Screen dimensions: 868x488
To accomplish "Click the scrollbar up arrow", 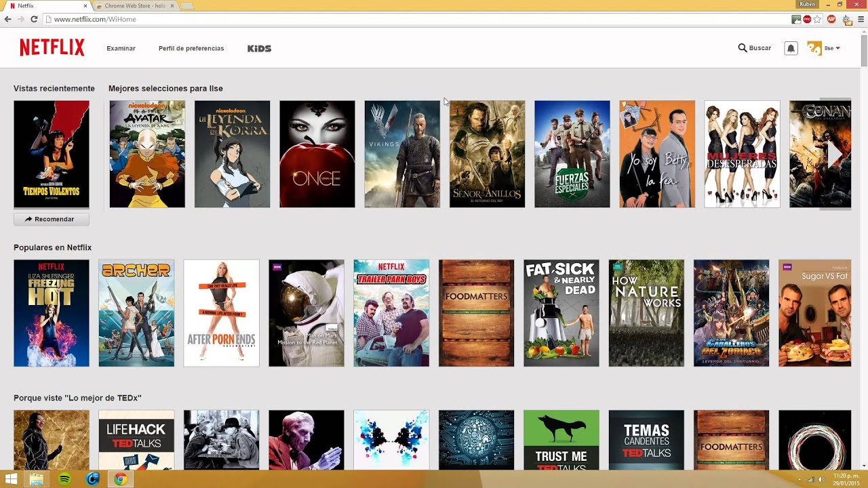I will 864,30.
